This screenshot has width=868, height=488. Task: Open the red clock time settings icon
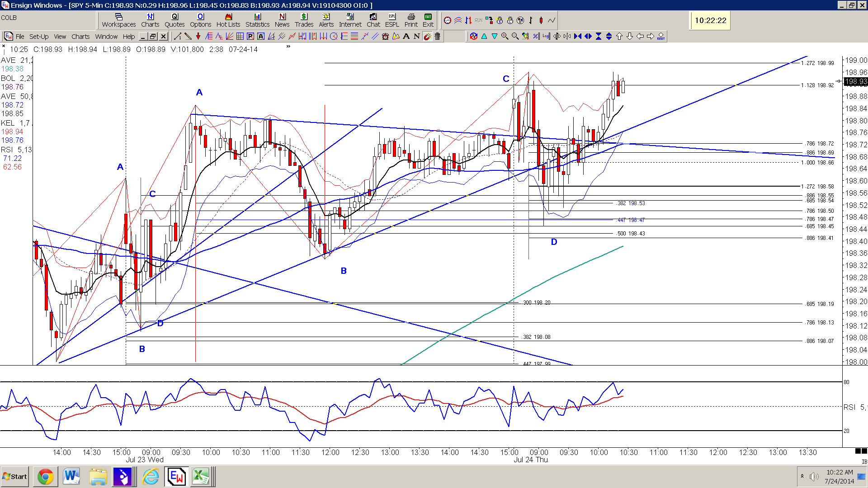[x=448, y=20]
